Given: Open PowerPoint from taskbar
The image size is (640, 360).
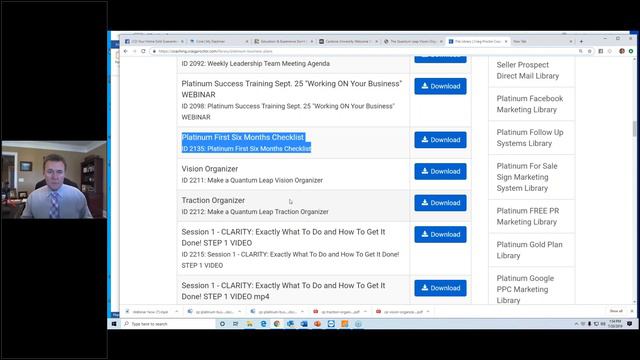Looking at the screenshot, I should click(x=317, y=324).
